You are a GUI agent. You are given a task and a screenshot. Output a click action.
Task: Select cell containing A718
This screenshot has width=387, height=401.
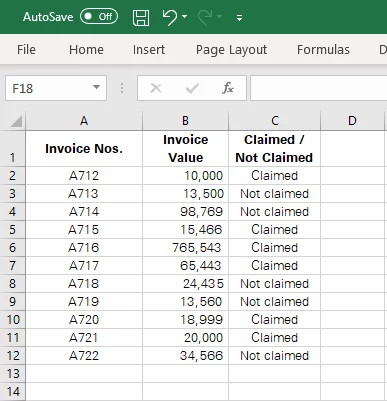click(x=84, y=284)
